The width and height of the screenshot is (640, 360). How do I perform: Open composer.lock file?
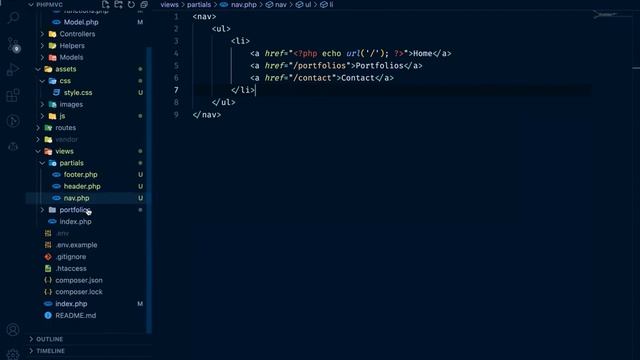pyautogui.click(x=79, y=292)
